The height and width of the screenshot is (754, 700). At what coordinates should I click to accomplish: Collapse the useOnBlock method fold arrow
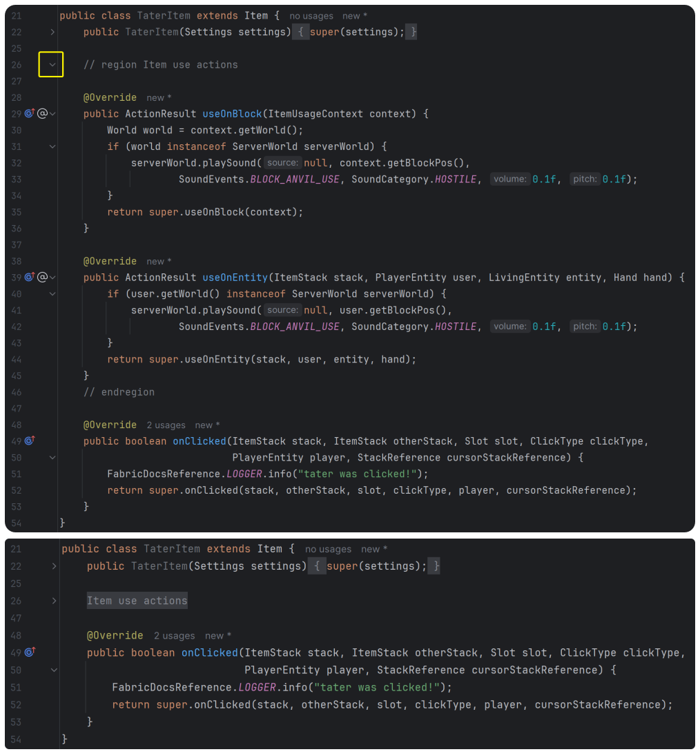(52, 113)
